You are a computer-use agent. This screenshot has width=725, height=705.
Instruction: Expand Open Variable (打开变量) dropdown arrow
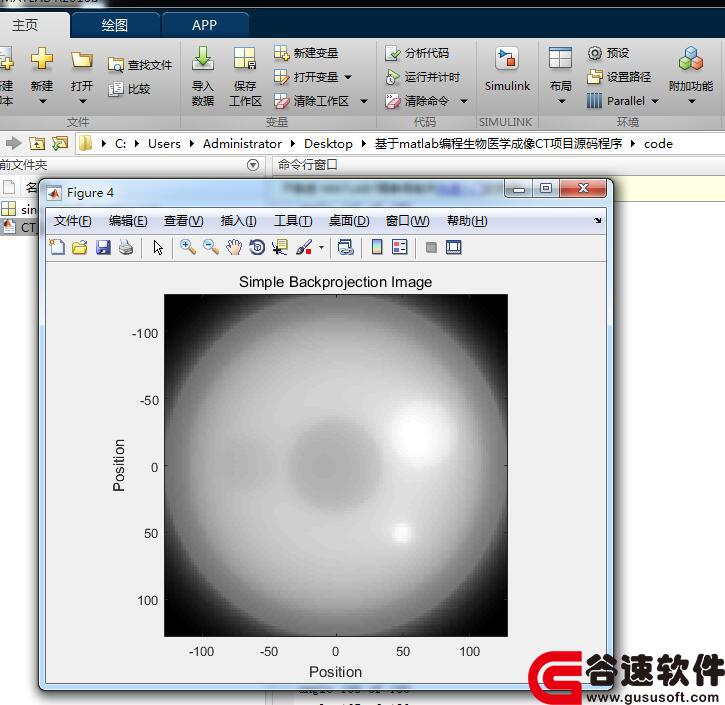point(348,77)
